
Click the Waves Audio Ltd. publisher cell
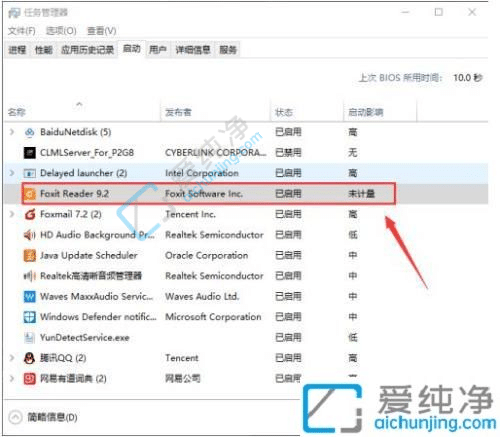(202, 296)
